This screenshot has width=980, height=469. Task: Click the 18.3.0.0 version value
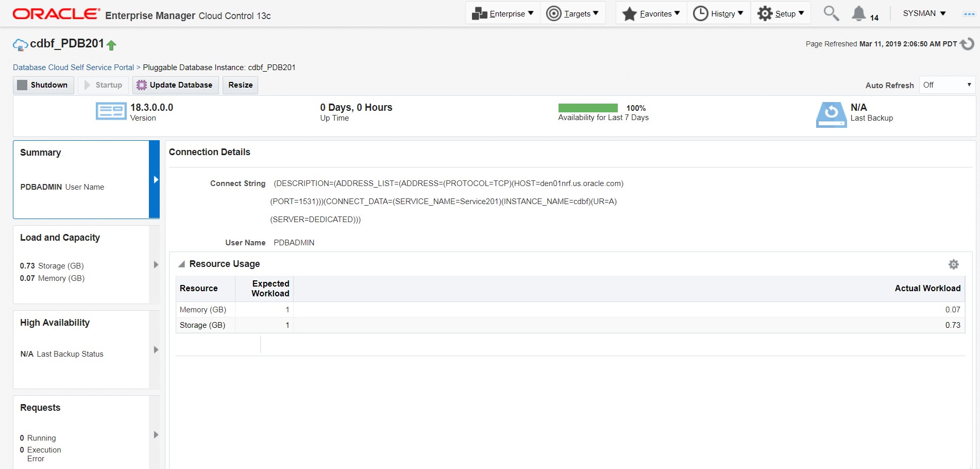[x=151, y=107]
